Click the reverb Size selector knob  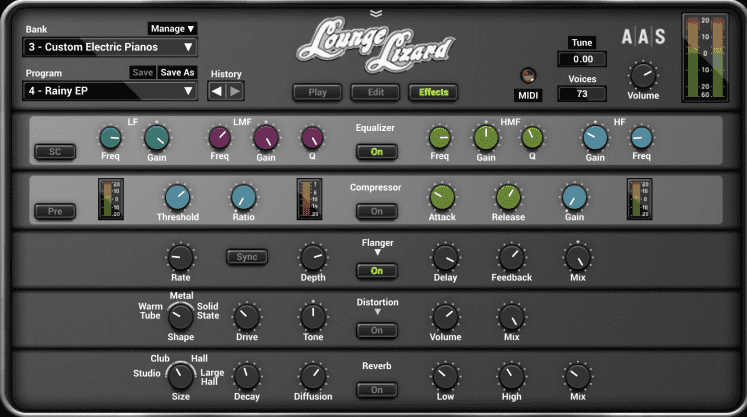[x=181, y=376]
